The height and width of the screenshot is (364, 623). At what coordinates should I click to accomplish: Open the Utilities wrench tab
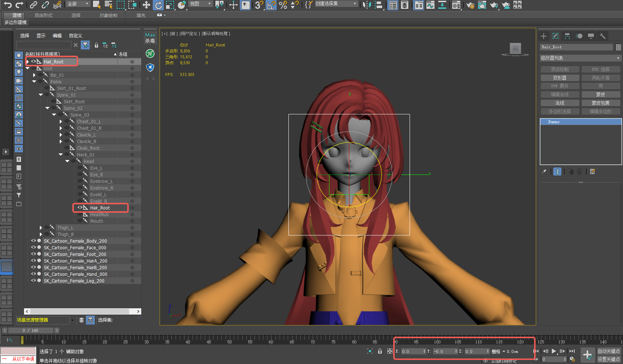point(603,36)
